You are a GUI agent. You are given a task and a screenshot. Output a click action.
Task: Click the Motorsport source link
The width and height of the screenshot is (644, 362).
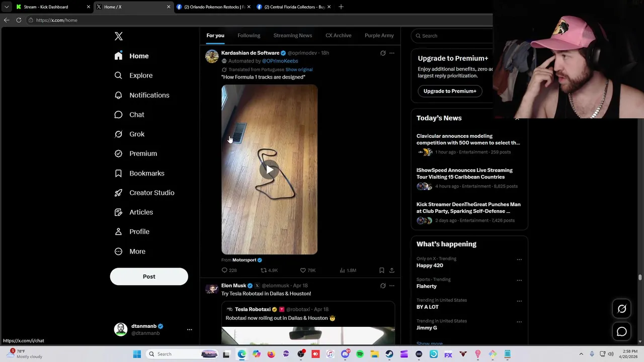[245, 260]
